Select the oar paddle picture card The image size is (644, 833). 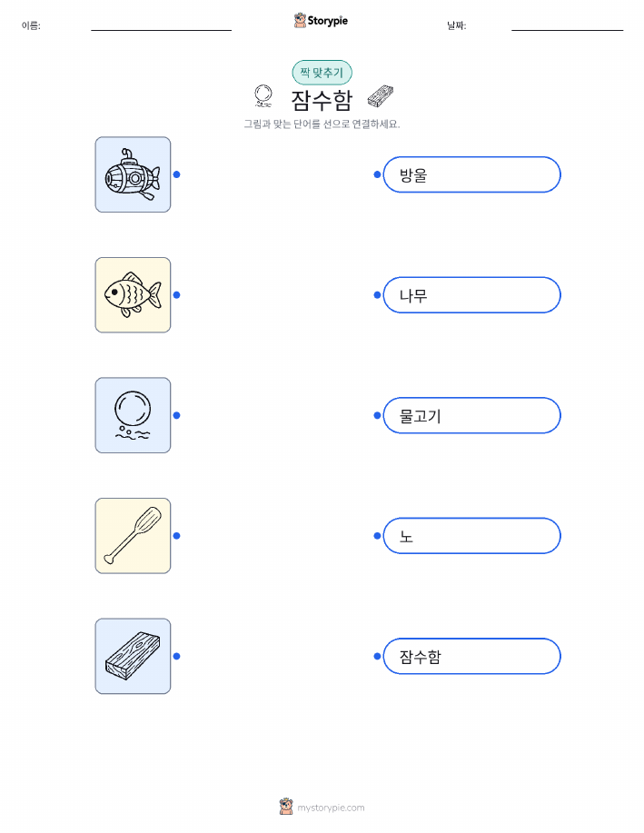(133, 536)
